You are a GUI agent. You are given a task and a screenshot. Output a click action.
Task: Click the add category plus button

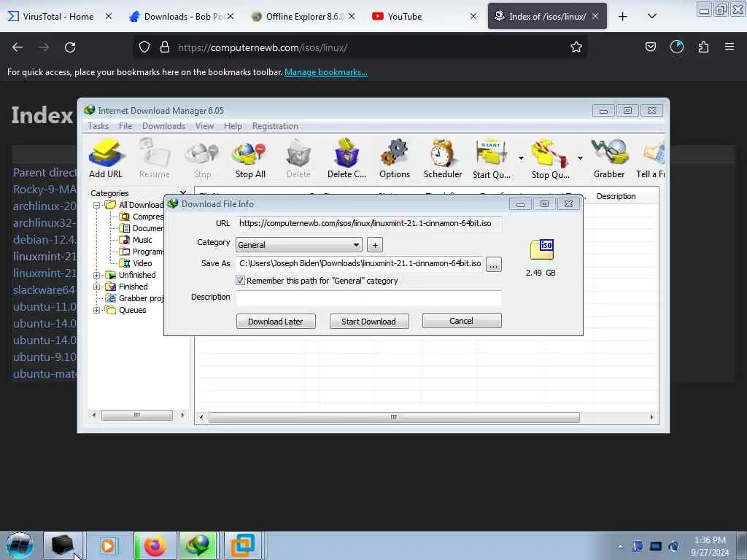click(375, 245)
